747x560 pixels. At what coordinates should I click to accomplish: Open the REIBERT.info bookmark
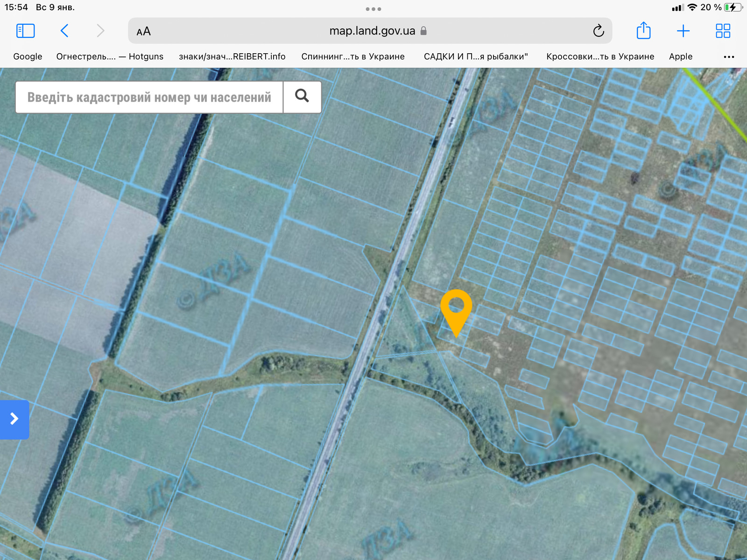[x=232, y=56]
